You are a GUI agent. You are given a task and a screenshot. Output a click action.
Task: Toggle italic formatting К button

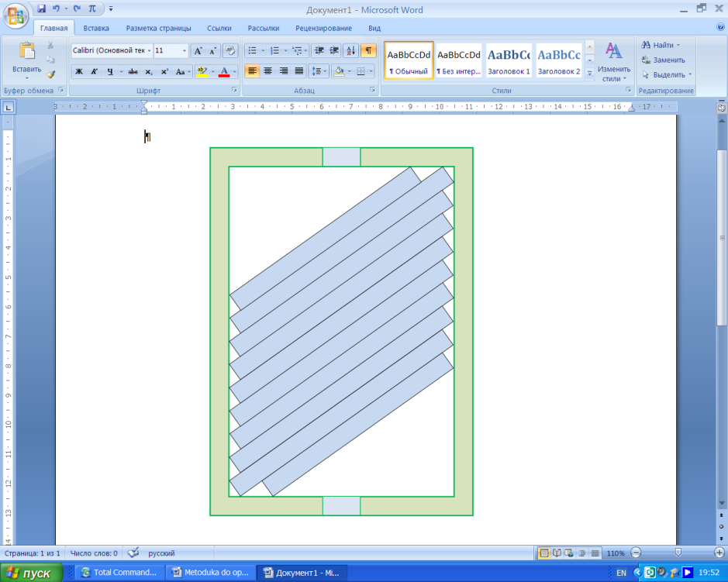coord(95,71)
